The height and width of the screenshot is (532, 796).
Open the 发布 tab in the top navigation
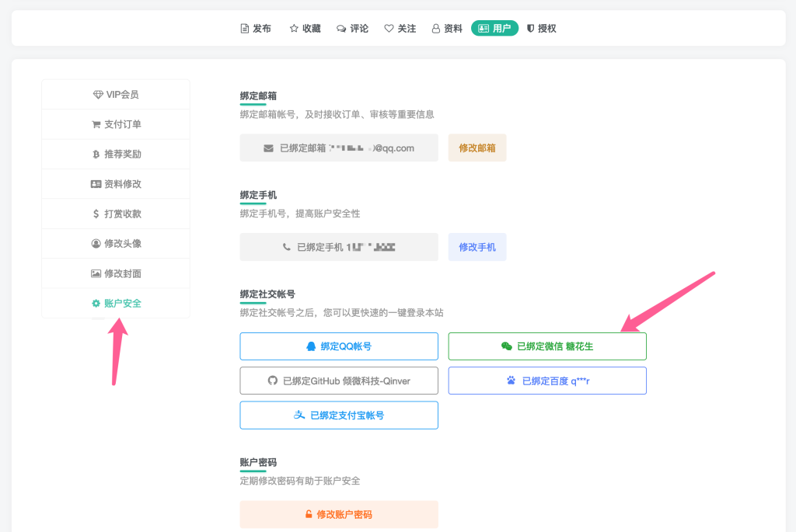coord(256,28)
